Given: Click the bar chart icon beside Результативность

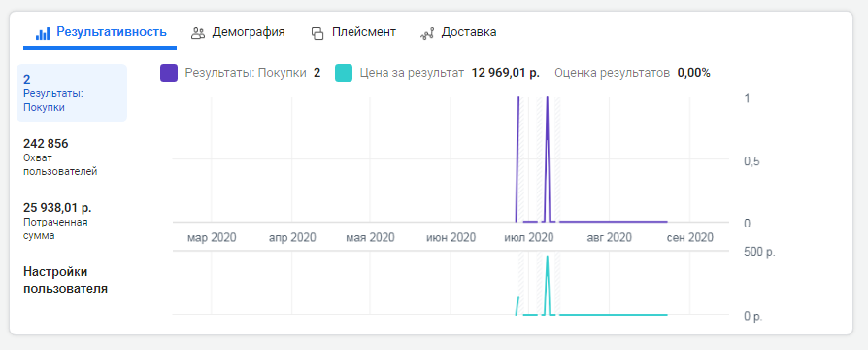Looking at the screenshot, I should [43, 33].
